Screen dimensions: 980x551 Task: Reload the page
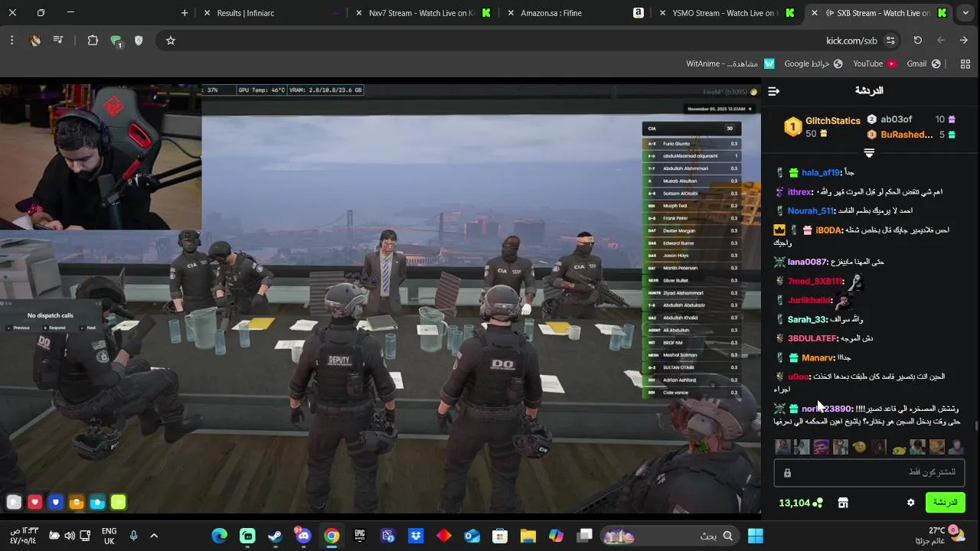[918, 41]
